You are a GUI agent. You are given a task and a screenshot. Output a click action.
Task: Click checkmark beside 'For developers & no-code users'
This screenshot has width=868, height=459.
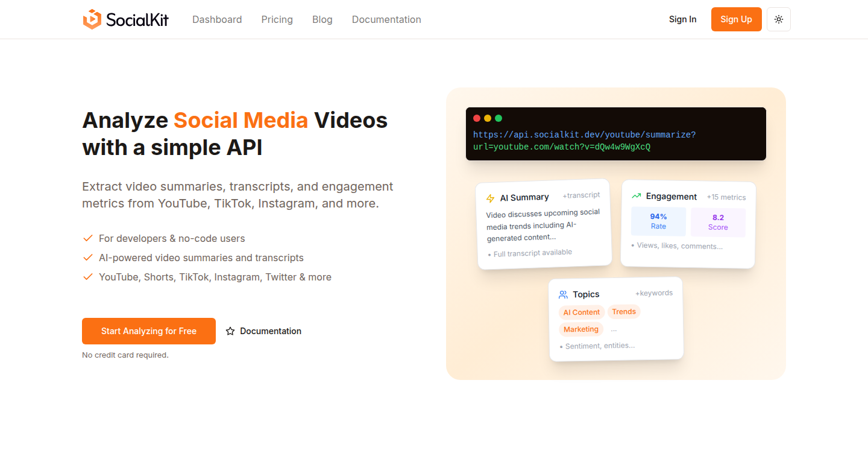click(x=87, y=238)
